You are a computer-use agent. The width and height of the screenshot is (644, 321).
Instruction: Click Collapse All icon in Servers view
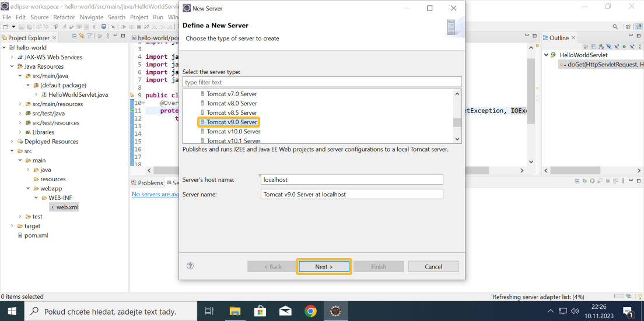[x=577, y=181]
